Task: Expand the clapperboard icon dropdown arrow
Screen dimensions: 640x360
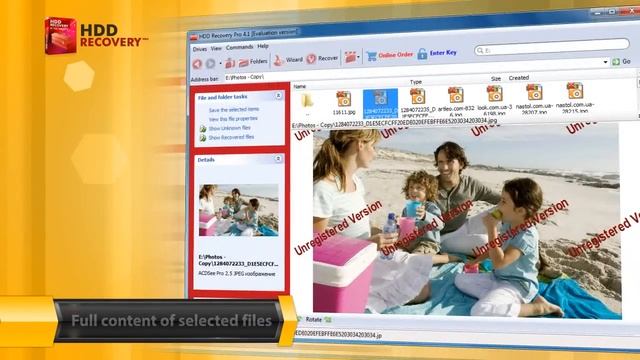Action: (359, 57)
